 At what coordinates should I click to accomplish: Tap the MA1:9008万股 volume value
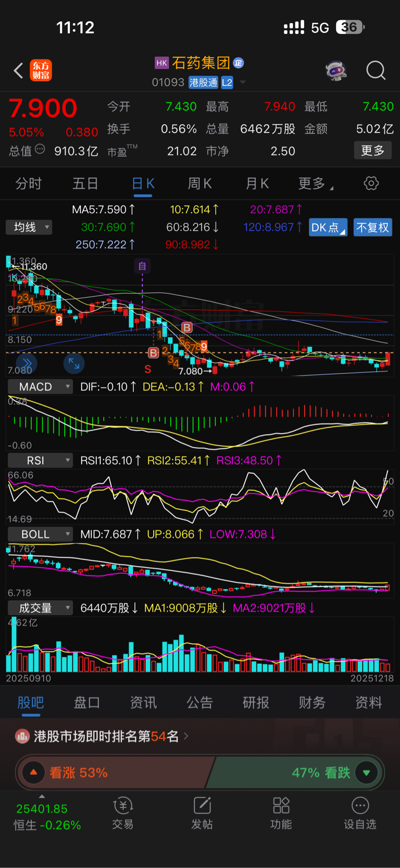(185, 608)
